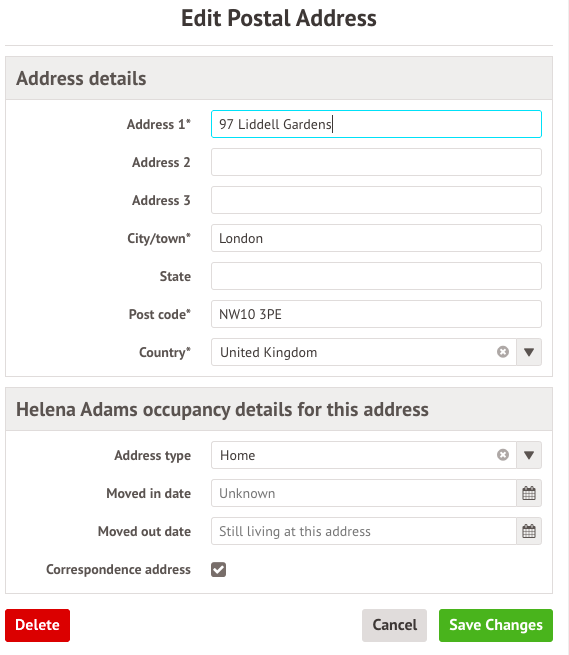The width and height of the screenshot is (569, 655).
Task: Open the Moved out date calendar picker
Action: [x=529, y=531]
